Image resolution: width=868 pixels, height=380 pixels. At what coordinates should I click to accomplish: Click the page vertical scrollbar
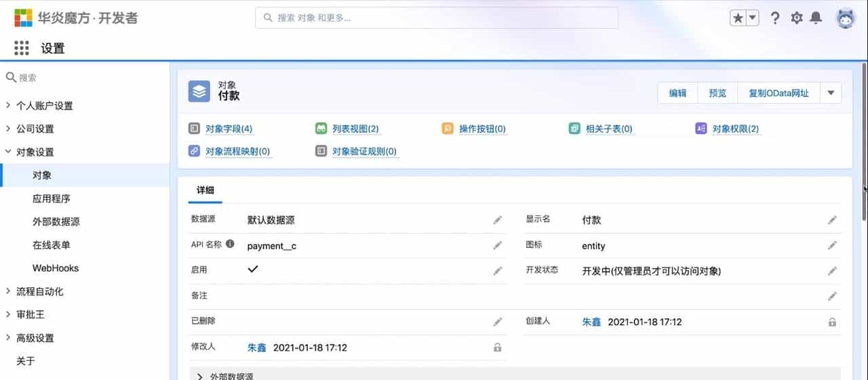pos(864,141)
